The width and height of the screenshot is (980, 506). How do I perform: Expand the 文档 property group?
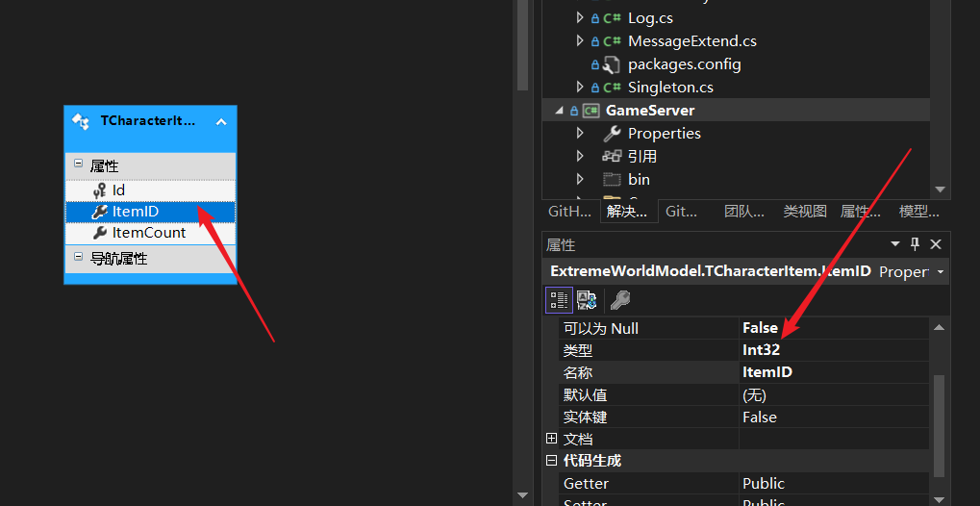point(551,439)
